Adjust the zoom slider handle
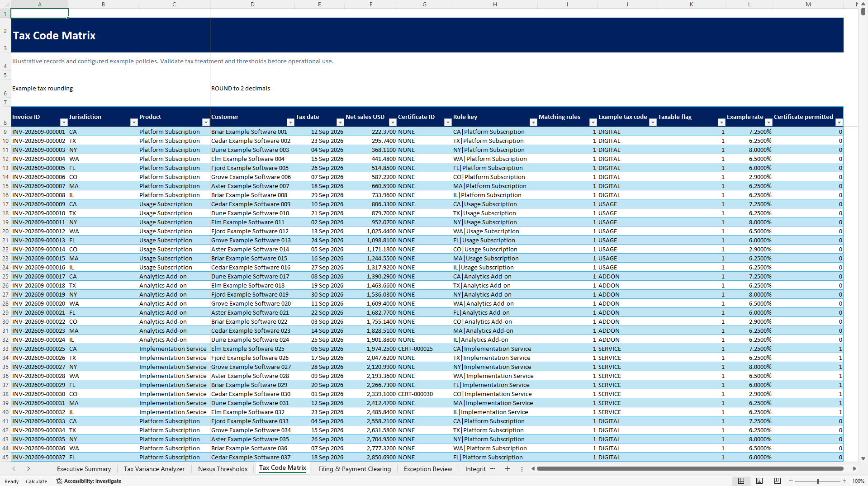Viewport: 868px width, 486px height. (x=818, y=481)
